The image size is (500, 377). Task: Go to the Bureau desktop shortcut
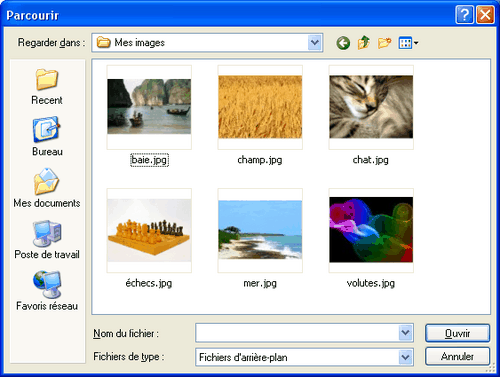coord(47,137)
